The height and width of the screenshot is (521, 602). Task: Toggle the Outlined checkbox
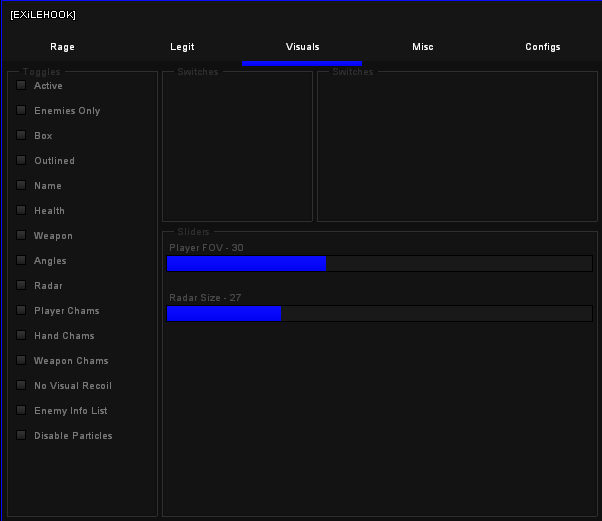pos(21,160)
